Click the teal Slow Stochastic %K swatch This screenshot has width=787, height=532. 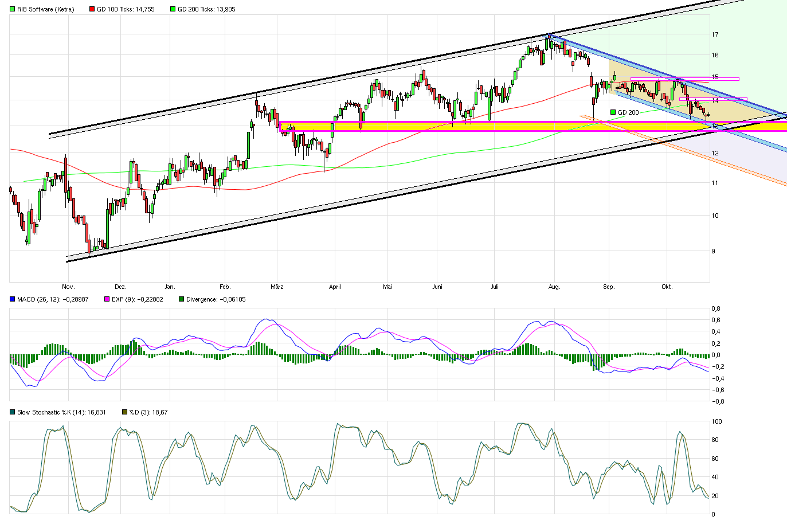tap(13, 412)
